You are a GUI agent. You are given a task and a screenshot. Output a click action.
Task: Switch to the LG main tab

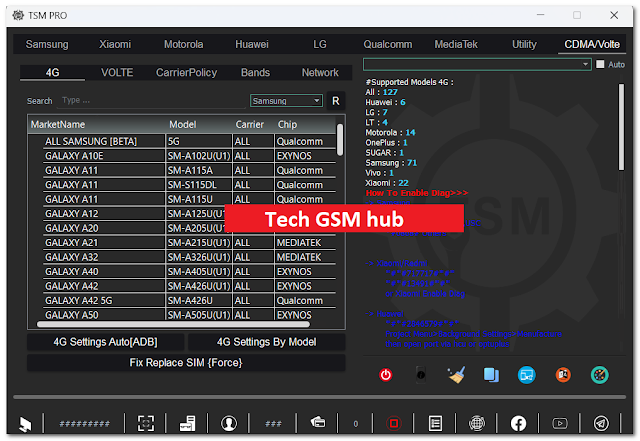click(320, 44)
